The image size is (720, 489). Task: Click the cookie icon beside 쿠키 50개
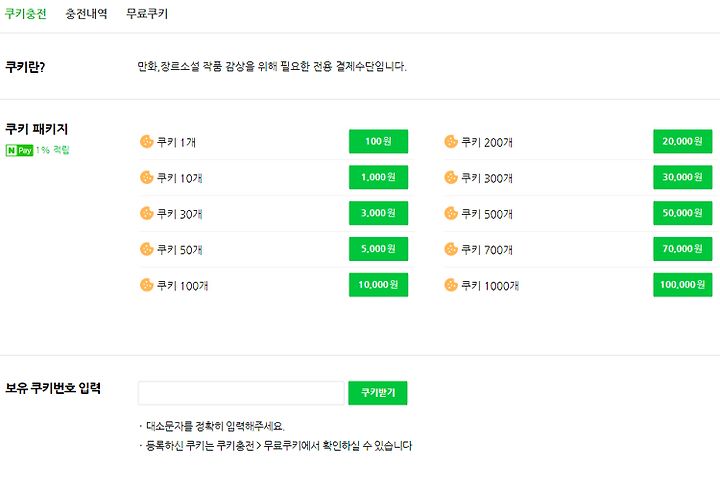tap(146, 249)
